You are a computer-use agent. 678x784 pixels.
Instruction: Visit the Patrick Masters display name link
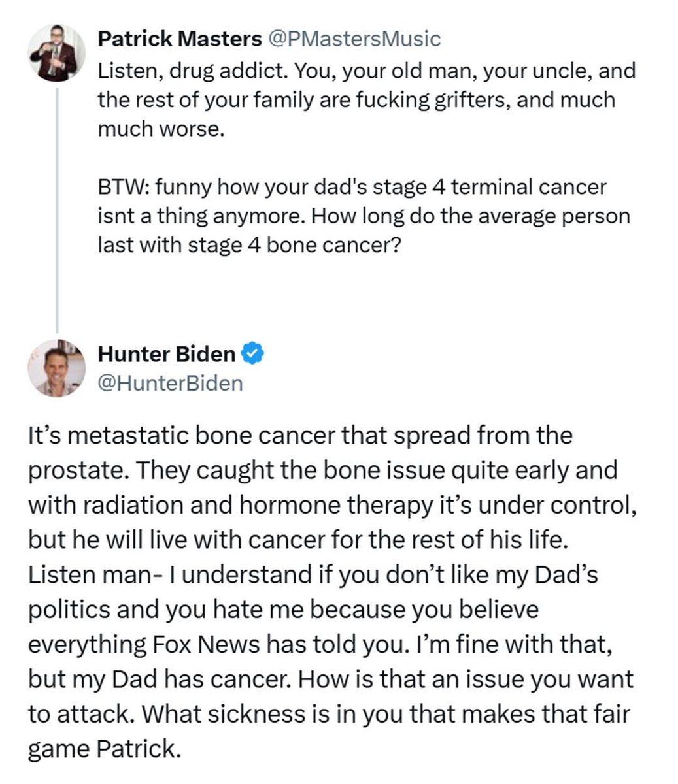(x=179, y=39)
